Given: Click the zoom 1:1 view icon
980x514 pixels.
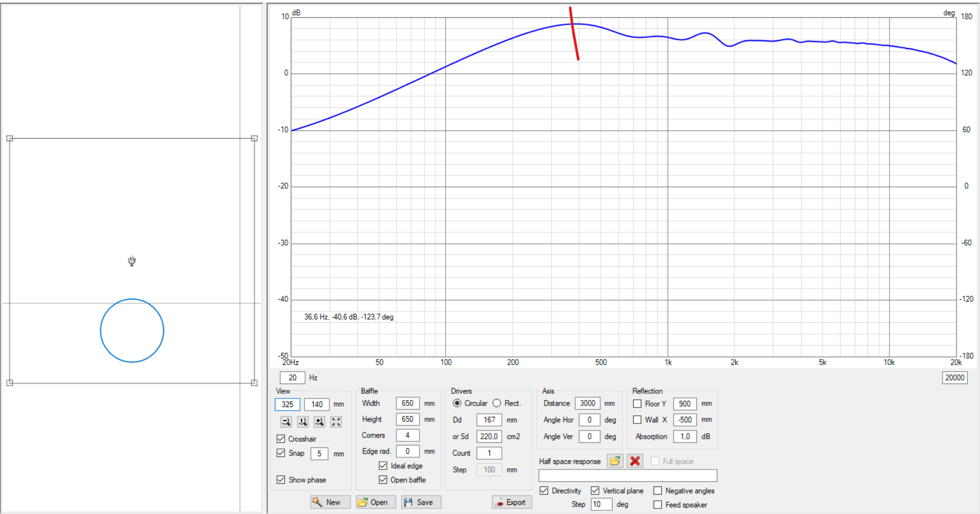Looking at the screenshot, I should (x=303, y=422).
